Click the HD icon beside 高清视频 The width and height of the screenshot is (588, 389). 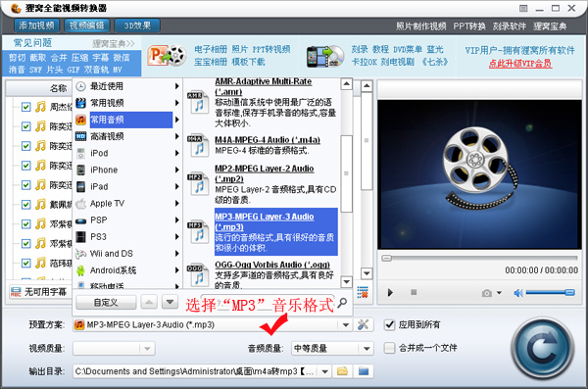click(80, 136)
